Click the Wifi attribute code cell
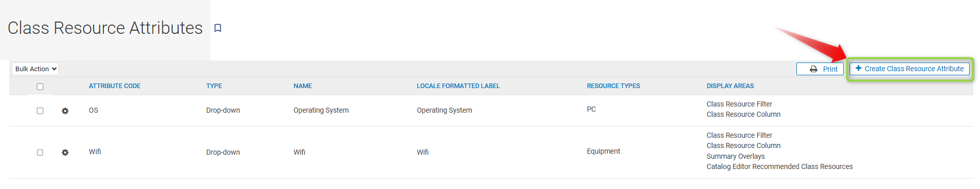Viewport: 980px width, 189px height. [x=95, y=152]
